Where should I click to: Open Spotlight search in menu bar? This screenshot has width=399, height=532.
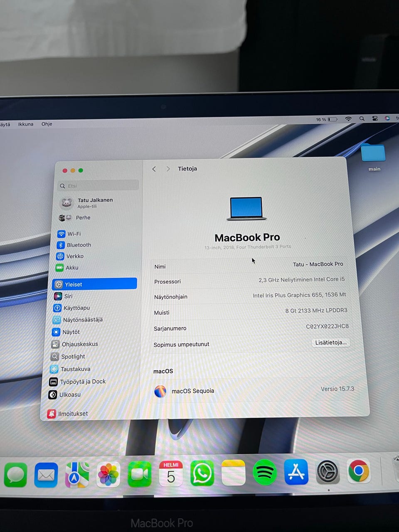click(x=362, y=118)
